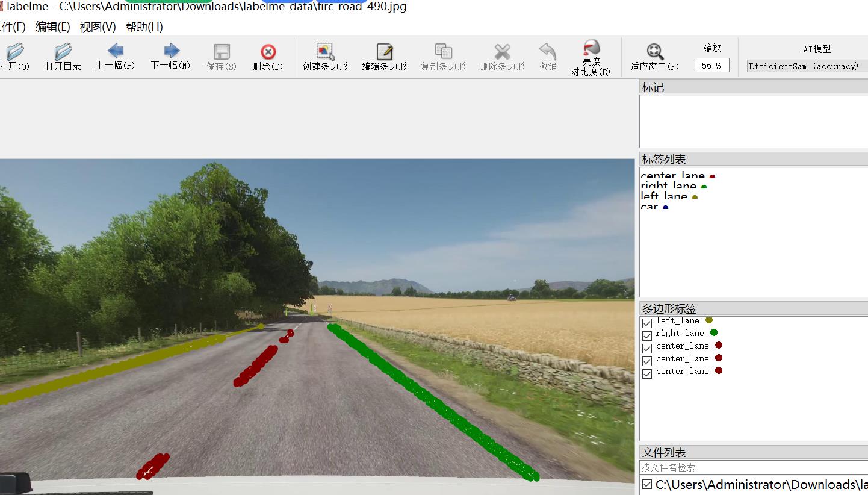Open the Edit (编辑) menu
The image size is (868, 495).
52,27
